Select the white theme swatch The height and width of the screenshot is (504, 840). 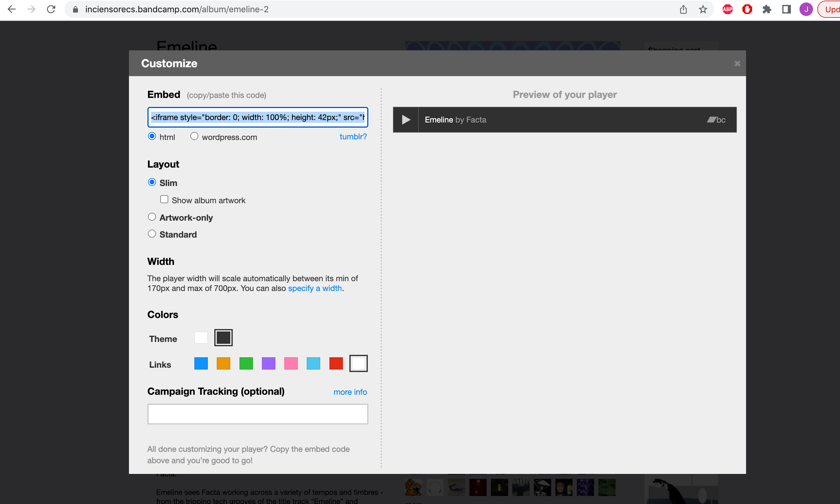201,338
